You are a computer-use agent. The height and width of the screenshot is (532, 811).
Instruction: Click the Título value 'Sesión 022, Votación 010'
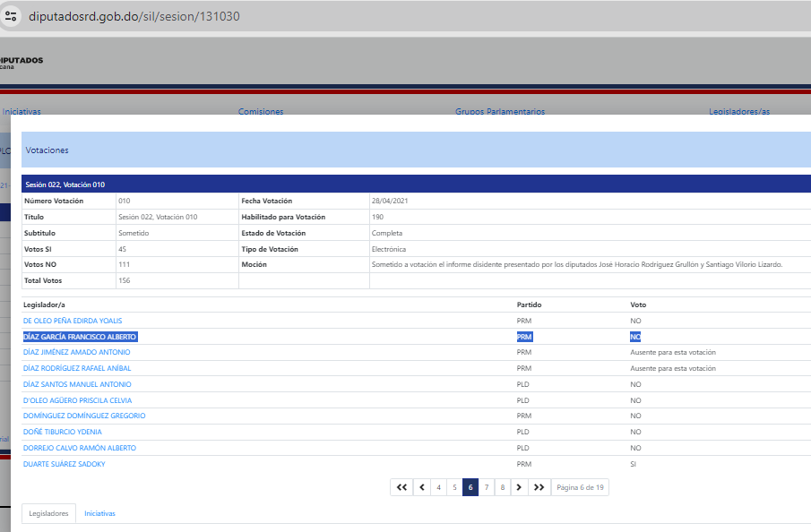point(158,217)
